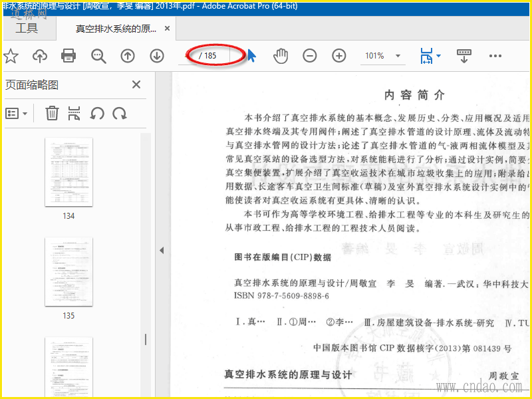
Task: Bookmark the file with the star icon
Action: click(x=11, y=56)
